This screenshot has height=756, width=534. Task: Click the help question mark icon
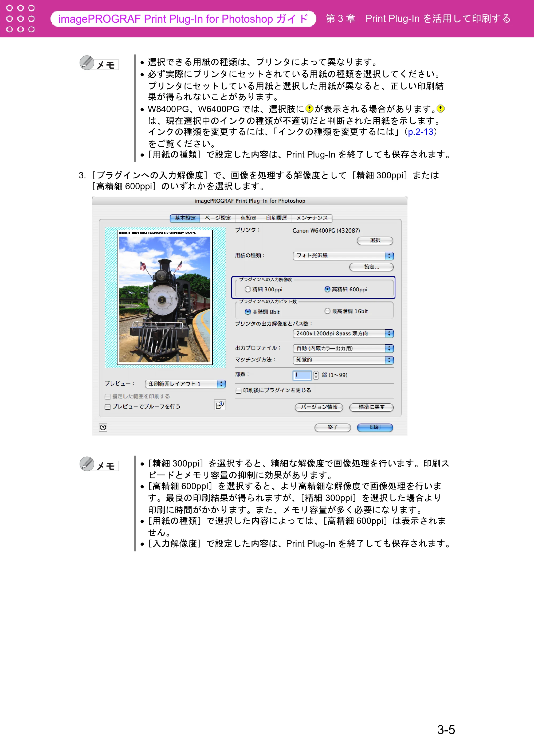[x=103, y=427]
